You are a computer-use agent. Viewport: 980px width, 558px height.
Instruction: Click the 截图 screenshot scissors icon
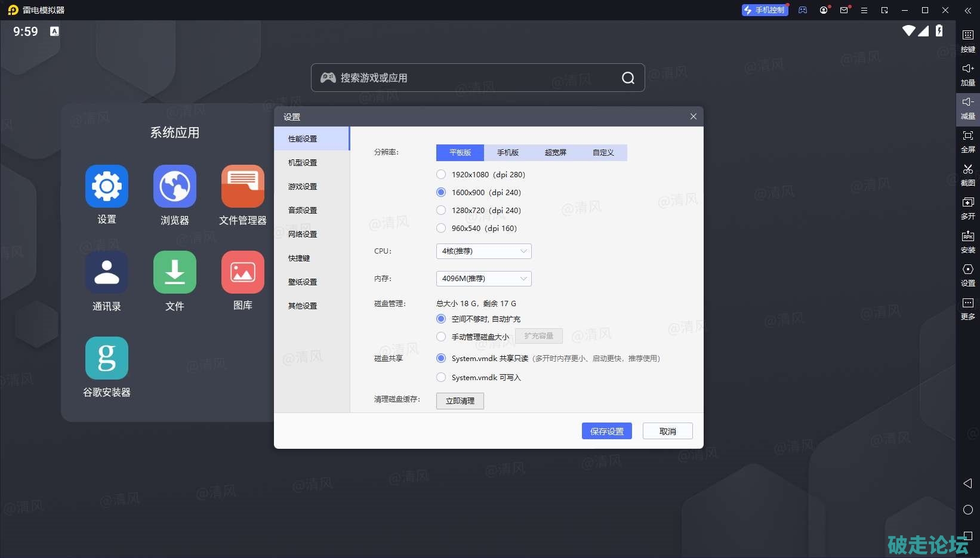[967, 170]
